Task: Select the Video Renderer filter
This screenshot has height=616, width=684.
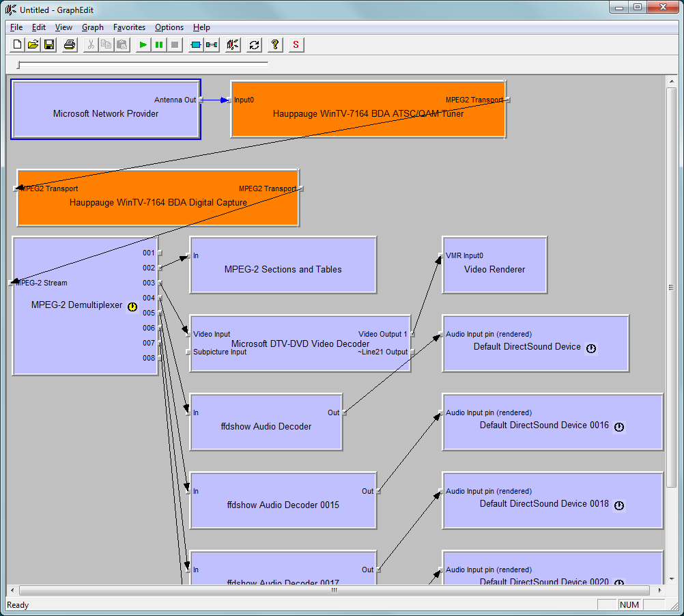Action: [494, 265]
